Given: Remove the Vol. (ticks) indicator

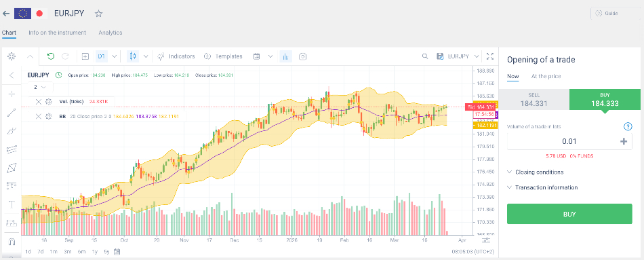Looking at the screenshot, I should [38, 101].
